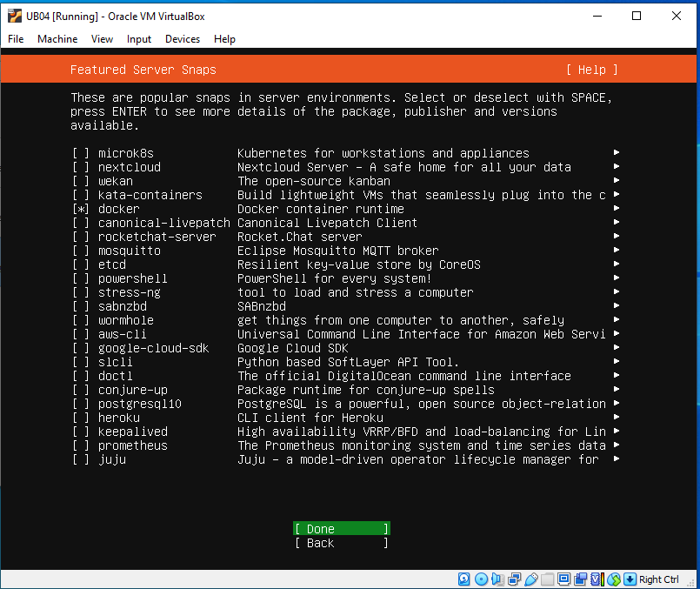Click the hard disk status icon
Image resolution: width=700 pixels, height=589 pixels.
pyautogui.click(x=463, y=579)
